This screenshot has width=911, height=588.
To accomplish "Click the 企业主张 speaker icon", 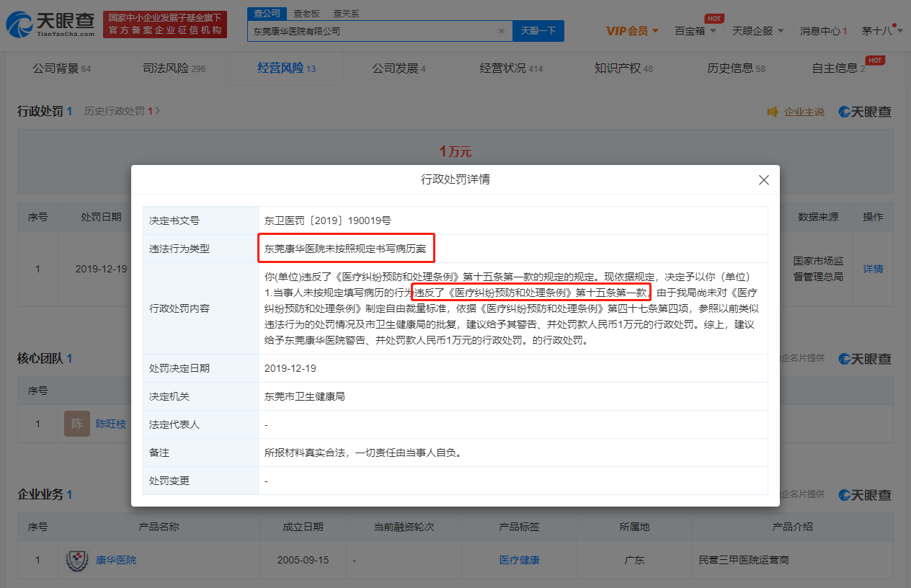I will (x=773, y=112).
